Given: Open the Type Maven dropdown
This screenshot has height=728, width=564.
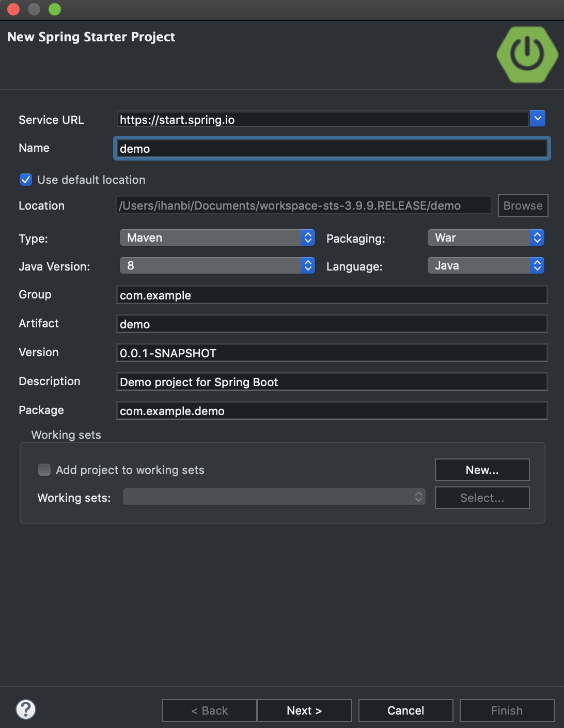Looking at the screenshot, I should 217,238.
